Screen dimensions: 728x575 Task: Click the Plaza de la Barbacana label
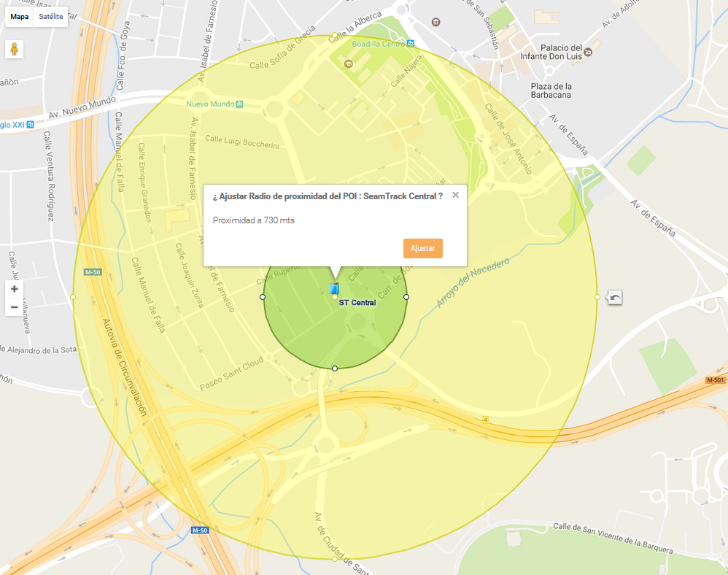coord(551,90)
